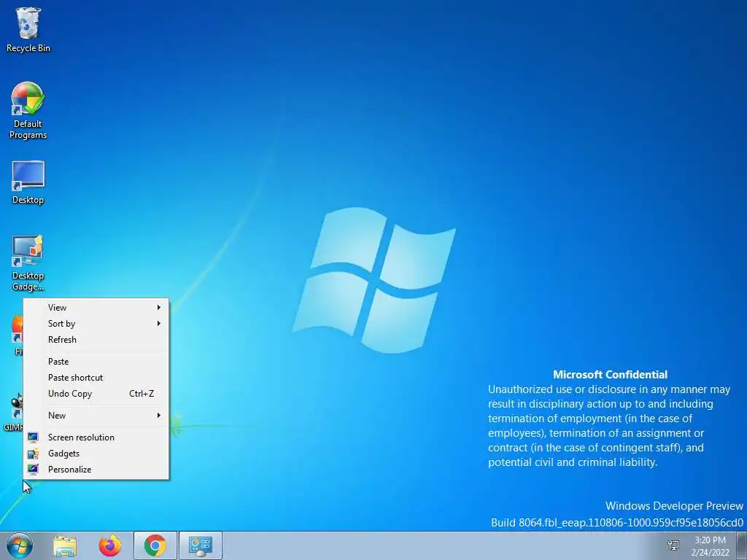Expand the View submenu

point(96,308)
